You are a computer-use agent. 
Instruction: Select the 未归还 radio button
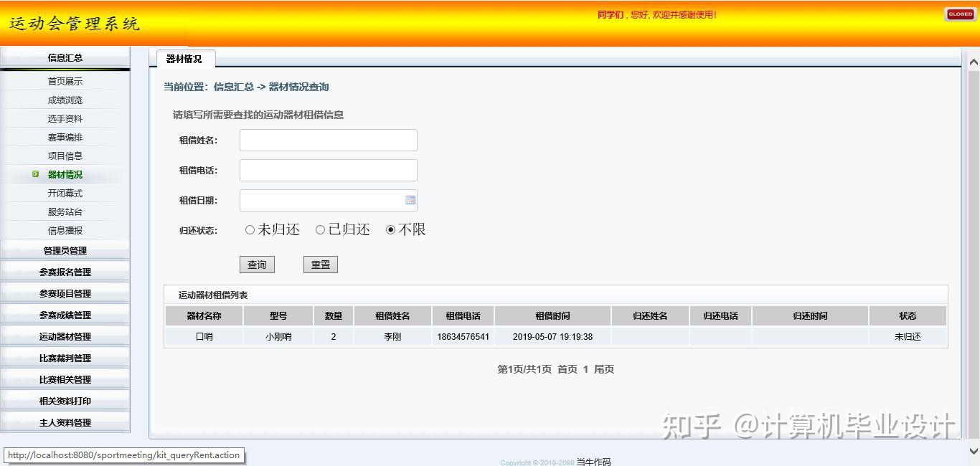(250, 229)
